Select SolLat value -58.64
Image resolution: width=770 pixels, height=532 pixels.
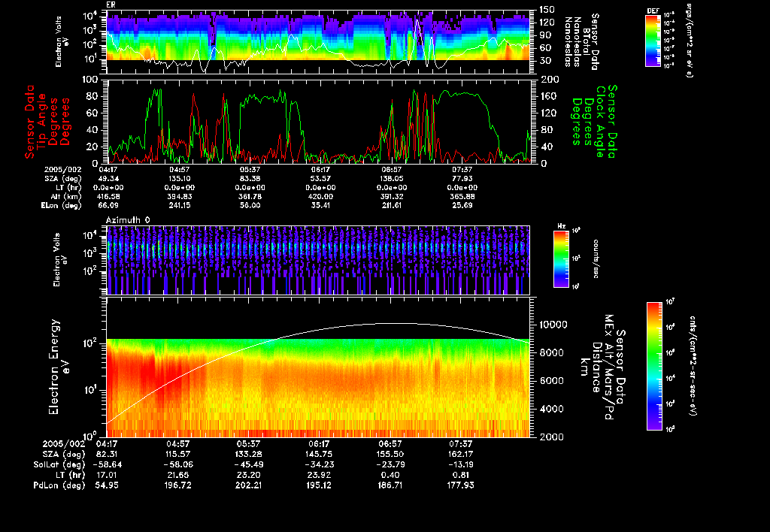coord(107,464)
